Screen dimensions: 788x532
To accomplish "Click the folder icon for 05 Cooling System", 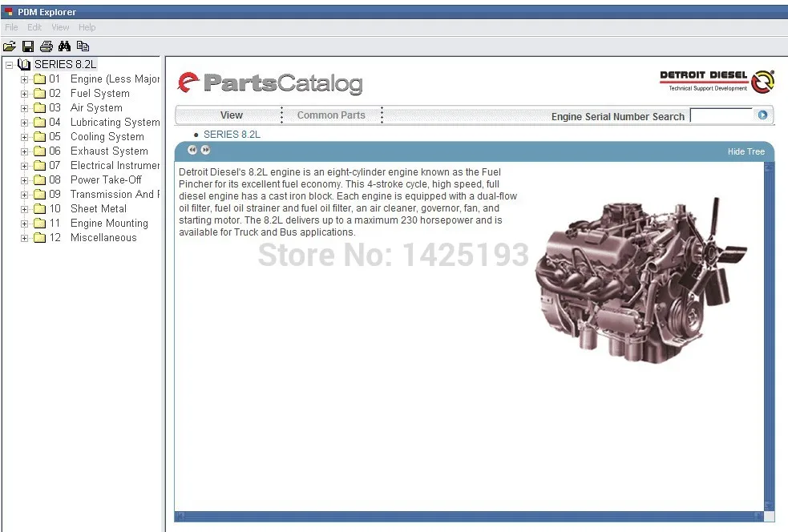I will pos(40,137).
